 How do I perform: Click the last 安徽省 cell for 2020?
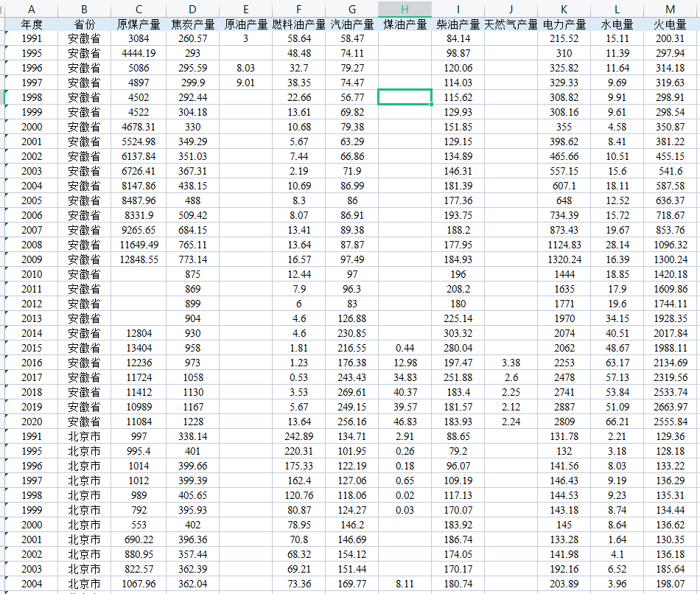point(83,422)
